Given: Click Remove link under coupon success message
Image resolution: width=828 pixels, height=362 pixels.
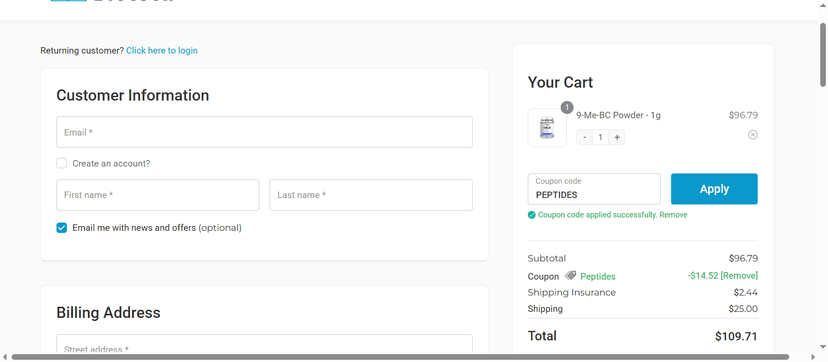Looking at the screenshot, I should point(673,215).
